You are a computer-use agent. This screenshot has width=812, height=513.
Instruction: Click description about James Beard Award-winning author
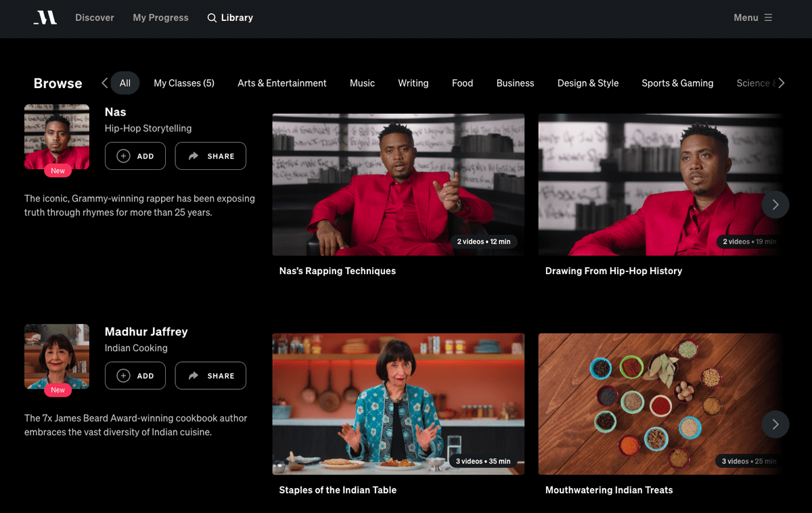(136, 425)
